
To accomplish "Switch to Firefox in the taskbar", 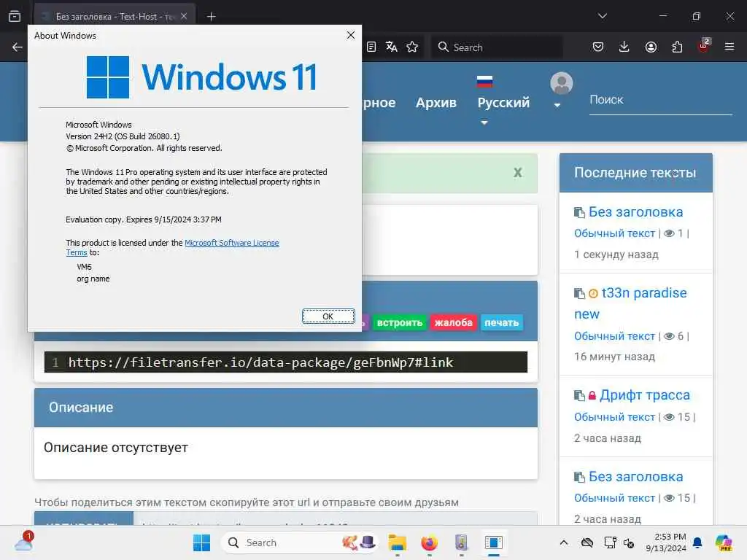I will pos(429,542).
